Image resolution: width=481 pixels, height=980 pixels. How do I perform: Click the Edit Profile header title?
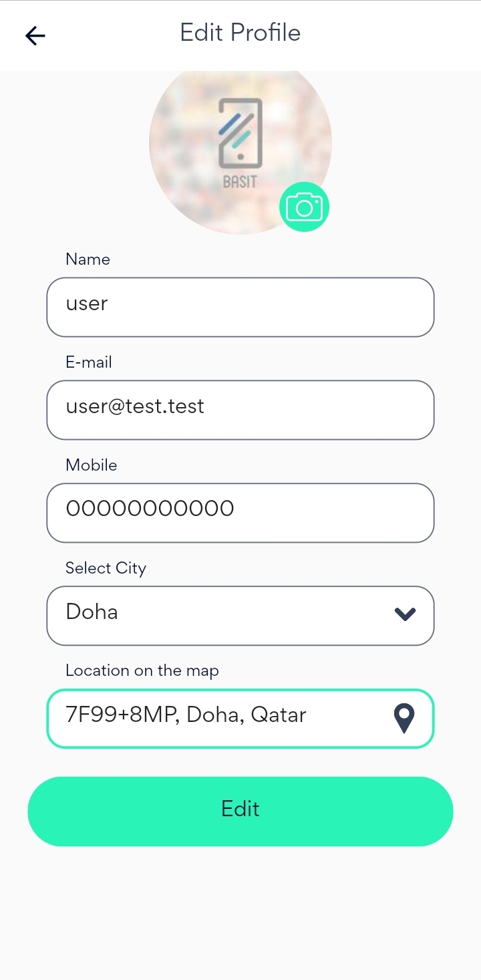[240, 33]
